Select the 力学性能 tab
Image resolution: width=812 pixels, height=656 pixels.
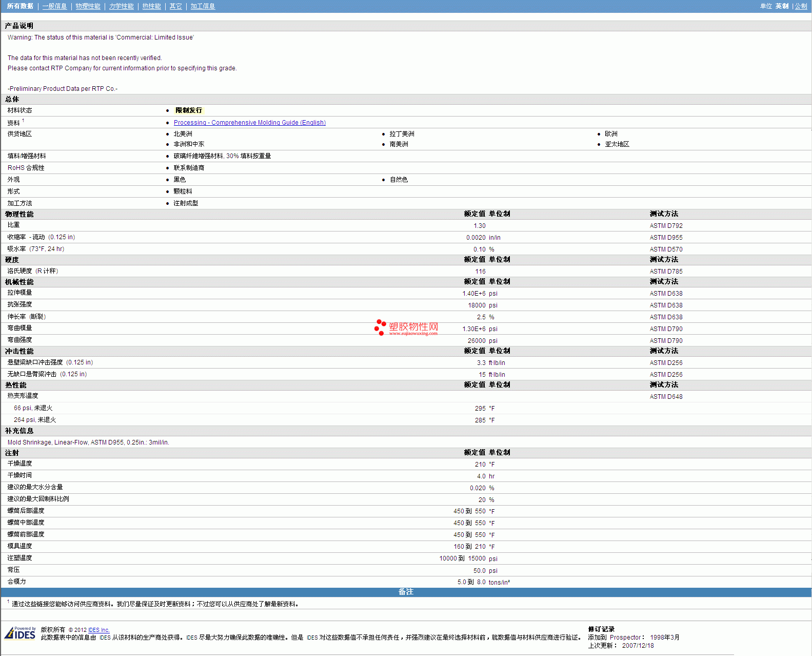[x=121, y=6]
